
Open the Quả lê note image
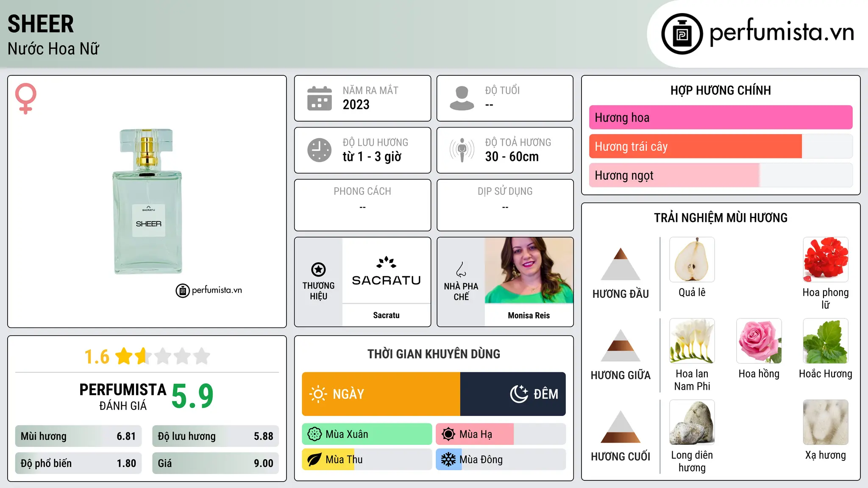[692, 260]
